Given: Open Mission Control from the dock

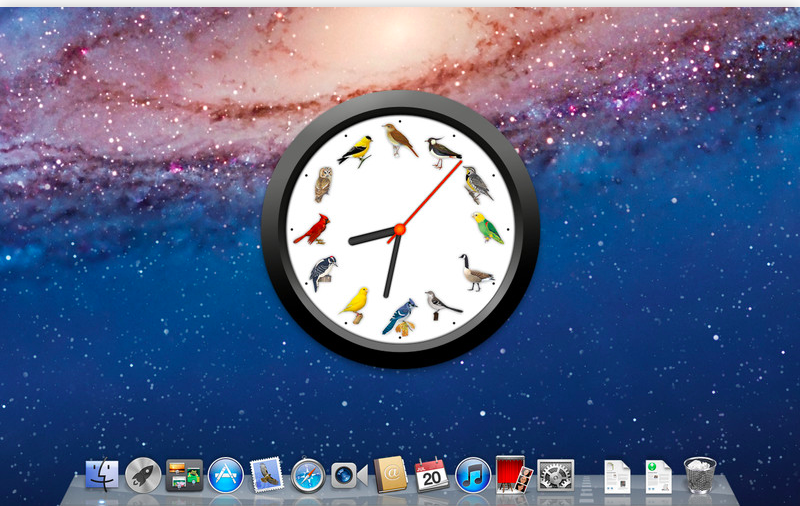Looking at the screenshot, I should [x=184, y=475].
